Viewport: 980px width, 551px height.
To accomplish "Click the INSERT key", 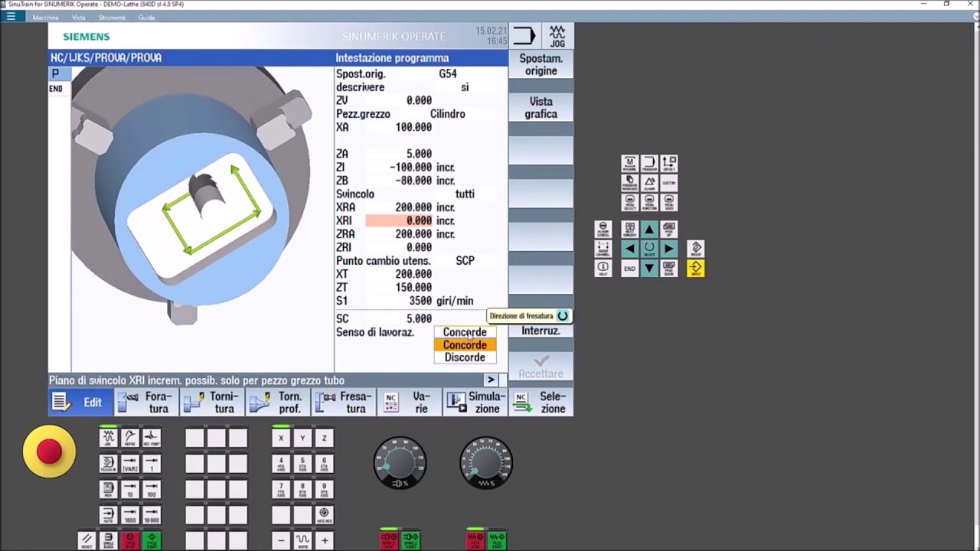I will pos(696,249).
